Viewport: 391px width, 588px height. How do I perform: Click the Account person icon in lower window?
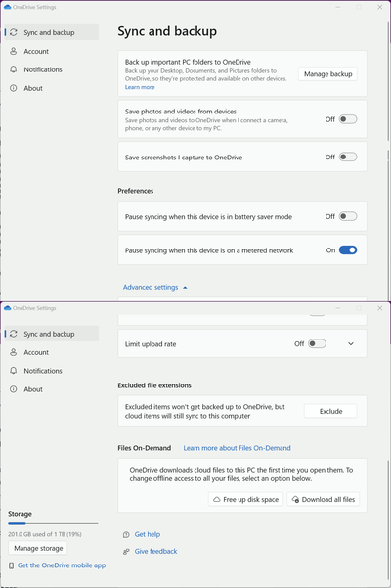point(14,352)
